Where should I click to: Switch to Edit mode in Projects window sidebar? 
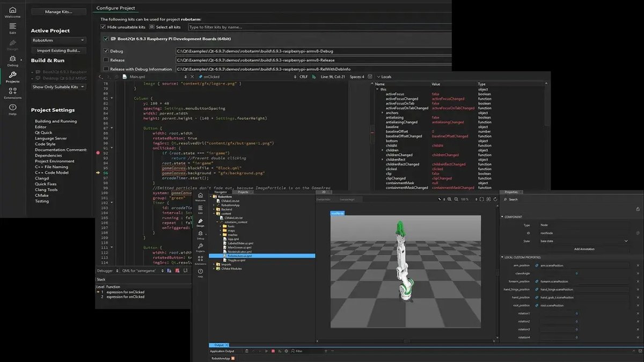click(12, 28)
